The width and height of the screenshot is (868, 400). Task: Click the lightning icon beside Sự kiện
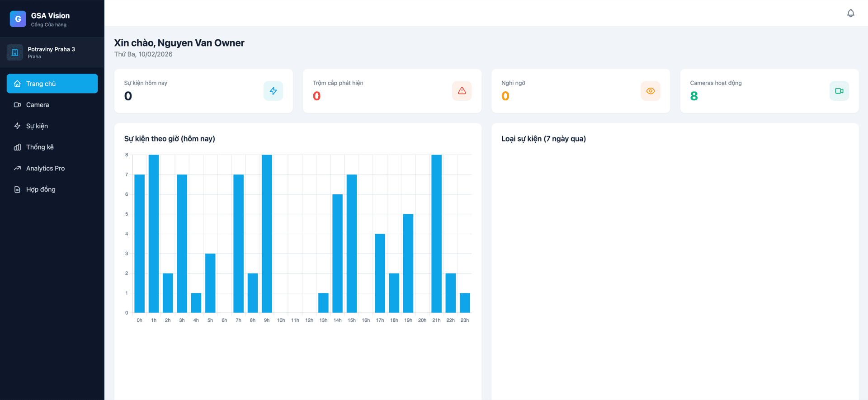tap(17, 126)
